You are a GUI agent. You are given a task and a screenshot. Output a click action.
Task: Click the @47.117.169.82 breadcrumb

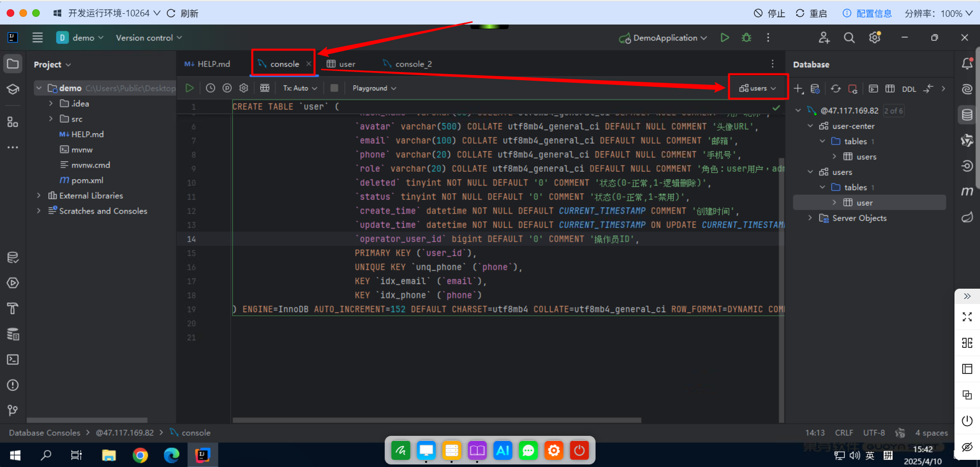tap(125, 433)
